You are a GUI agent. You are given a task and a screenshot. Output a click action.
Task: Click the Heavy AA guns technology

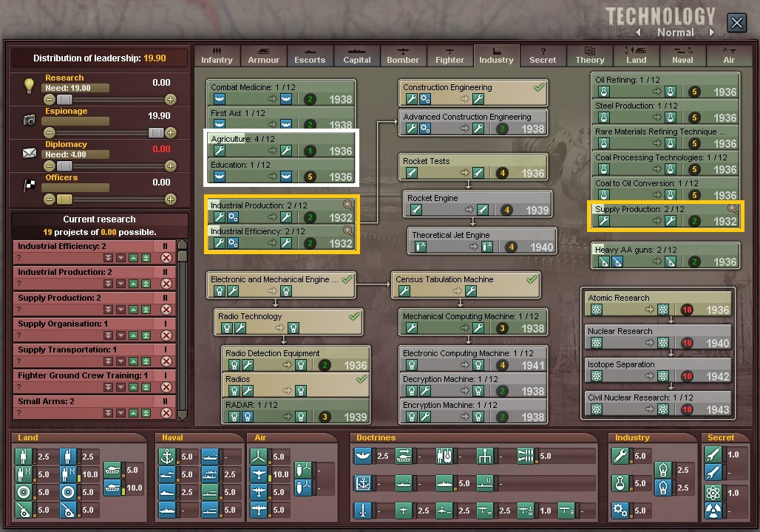(x=665, y=256)
